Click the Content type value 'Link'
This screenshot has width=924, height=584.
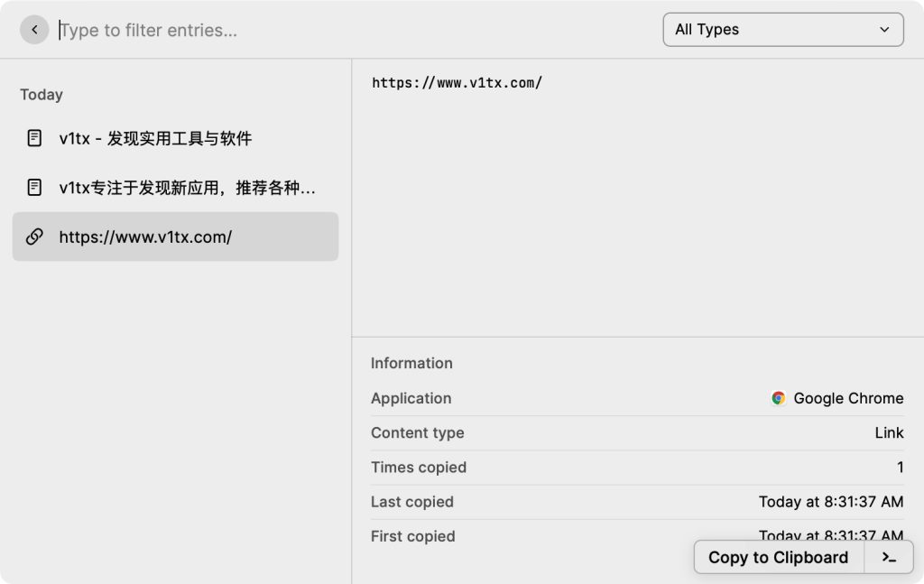[x=889, y=432]
